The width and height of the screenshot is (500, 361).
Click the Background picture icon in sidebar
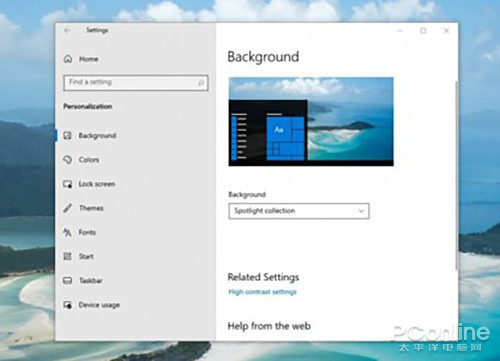(68, 135)
